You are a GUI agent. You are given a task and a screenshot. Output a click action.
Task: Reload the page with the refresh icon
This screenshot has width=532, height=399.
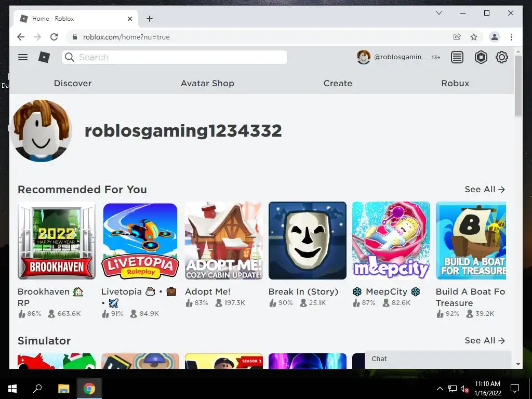pos(54,37)
